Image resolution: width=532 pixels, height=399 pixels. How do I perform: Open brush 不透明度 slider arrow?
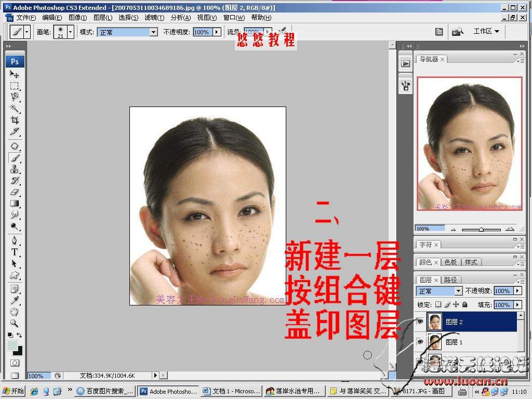tap(217, 32)
